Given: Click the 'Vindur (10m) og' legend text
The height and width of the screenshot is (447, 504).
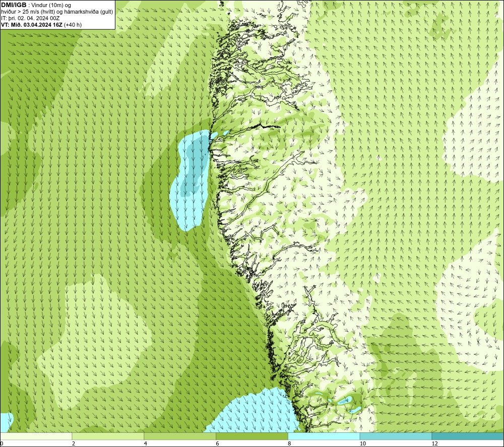Looking at the screenshot, I should click(x=51, y=5).
